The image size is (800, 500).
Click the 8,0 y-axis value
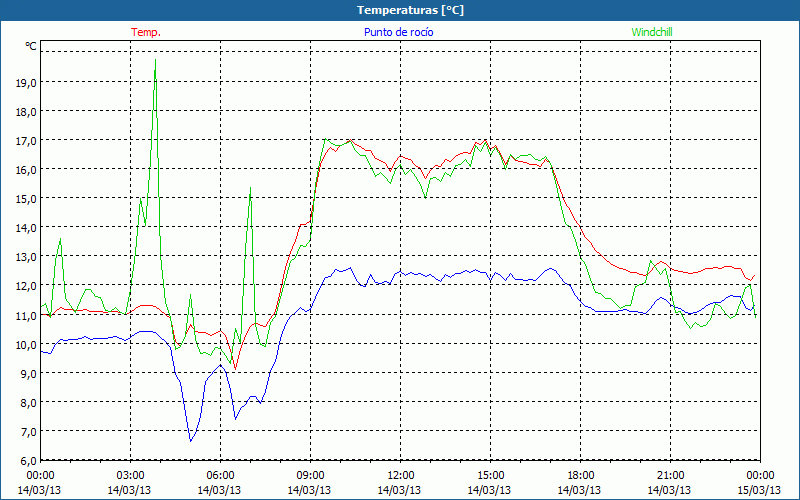coord(28,403)
